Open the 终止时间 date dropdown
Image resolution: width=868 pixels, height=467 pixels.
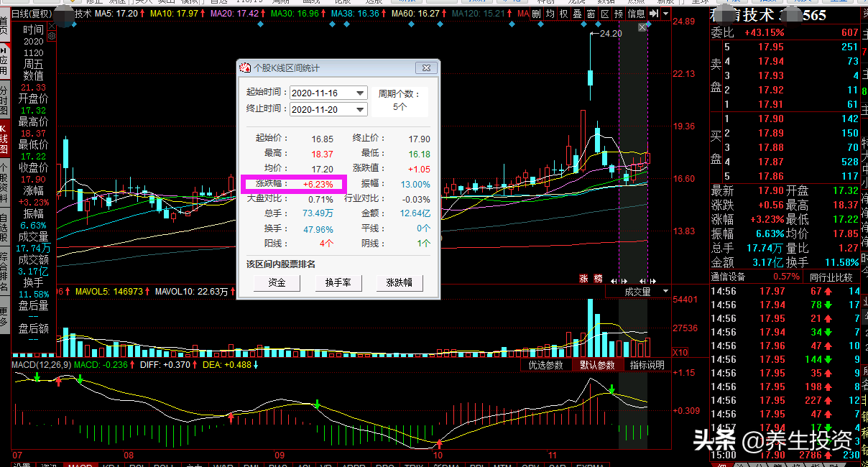[361, 109]
